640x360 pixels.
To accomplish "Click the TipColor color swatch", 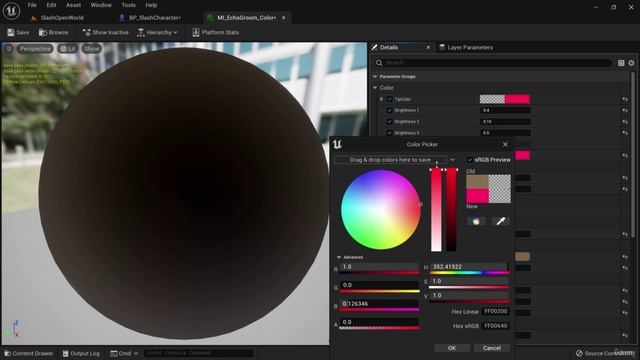I will [x=505, y=99].
